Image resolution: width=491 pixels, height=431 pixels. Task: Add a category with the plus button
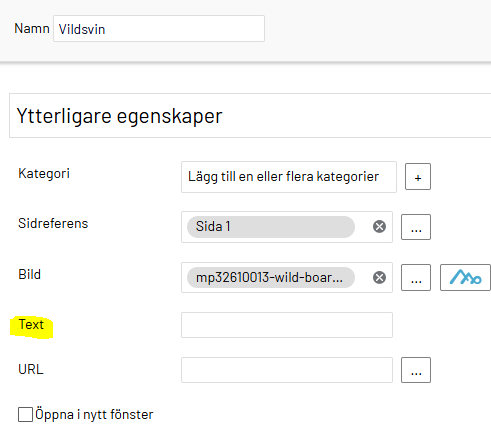click(418, 177)
